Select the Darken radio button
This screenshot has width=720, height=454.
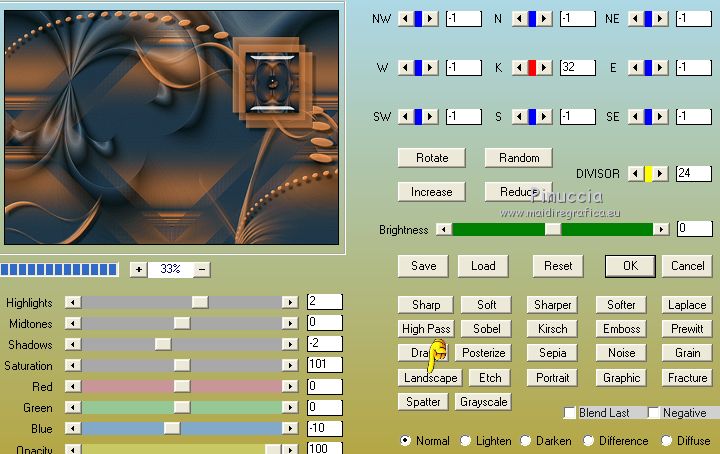click(x=526, y=441)
